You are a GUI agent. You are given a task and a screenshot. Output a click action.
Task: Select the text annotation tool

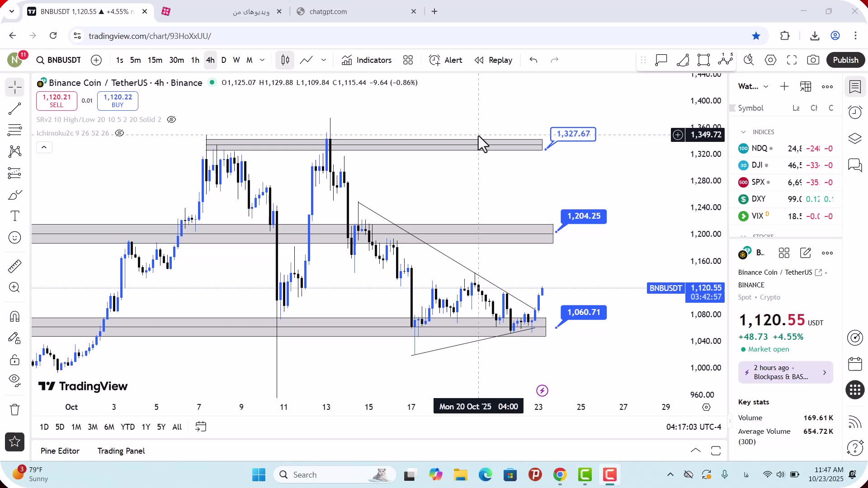tap(15, 216)
